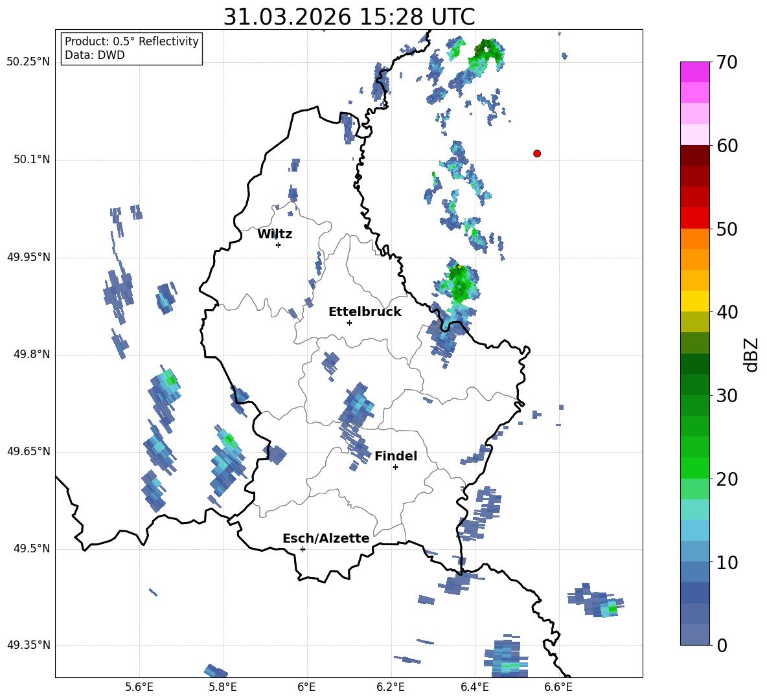The width and height of the screenshot is (767, 700).
Task: Click the Ettelbruck cross marker
Action: click(x=349, y=322)
